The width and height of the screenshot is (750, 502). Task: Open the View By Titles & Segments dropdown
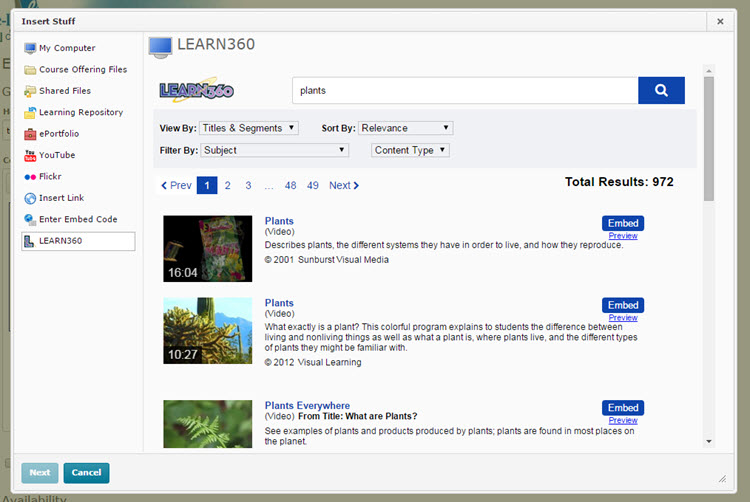tap(249, 128)
